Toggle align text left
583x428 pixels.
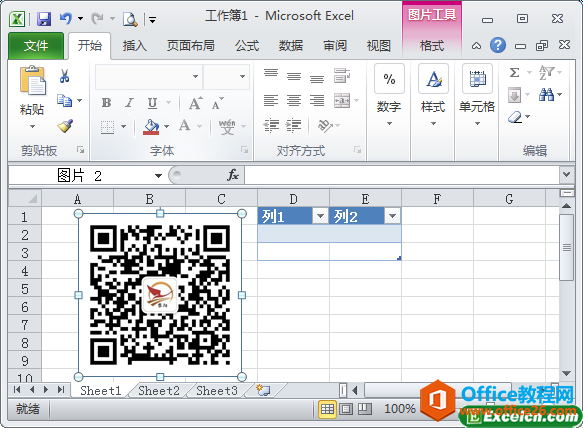click(x=271, y=100)
